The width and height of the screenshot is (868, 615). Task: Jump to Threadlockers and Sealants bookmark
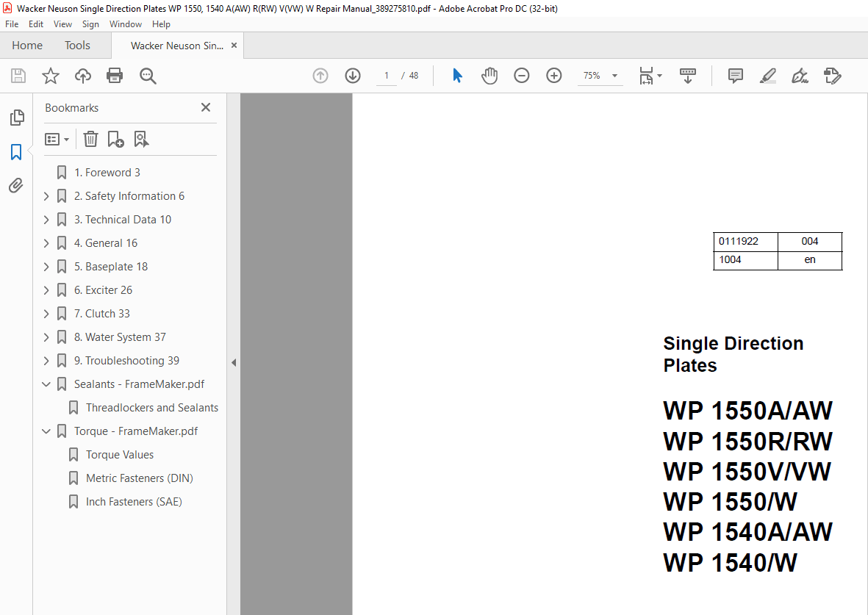152,408
